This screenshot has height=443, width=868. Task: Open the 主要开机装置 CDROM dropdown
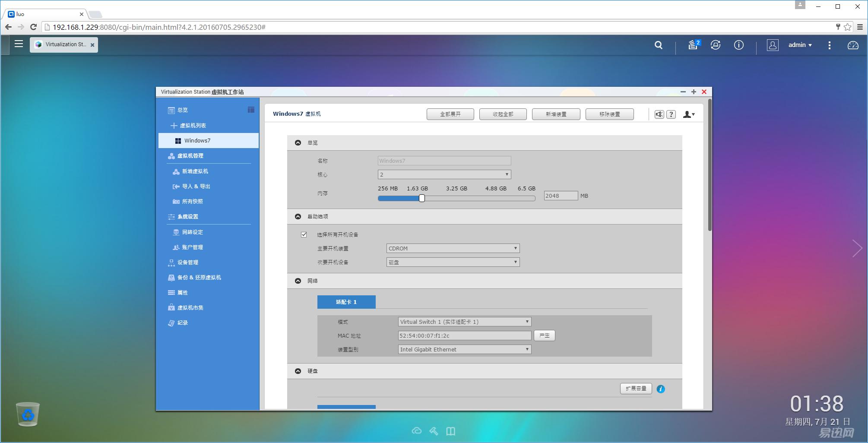coord(453,249)
